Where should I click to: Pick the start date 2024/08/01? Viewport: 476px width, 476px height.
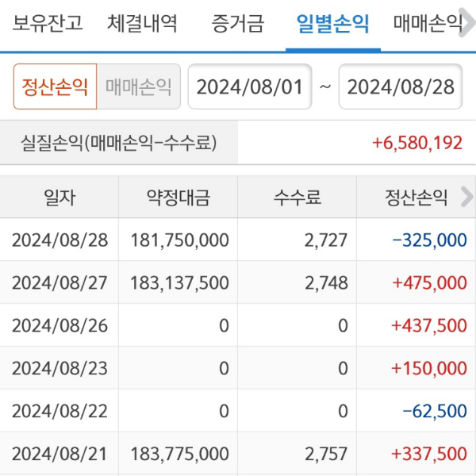click(250, 86)
